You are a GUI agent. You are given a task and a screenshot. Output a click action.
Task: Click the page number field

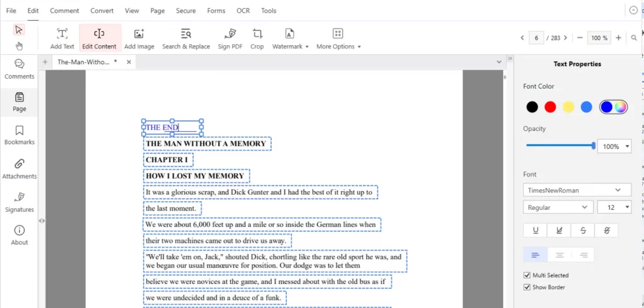[536, 38]
